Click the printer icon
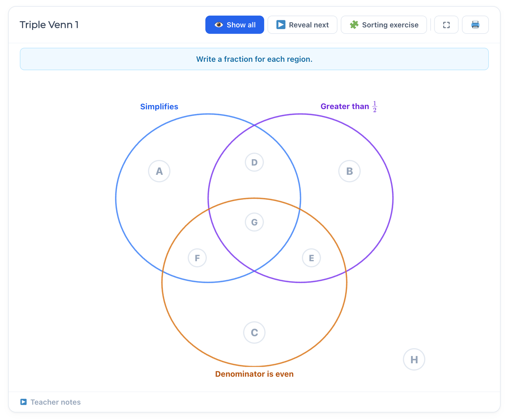This screenshot has height=420, width=507. pyautogui.click(x=475, y=25)
